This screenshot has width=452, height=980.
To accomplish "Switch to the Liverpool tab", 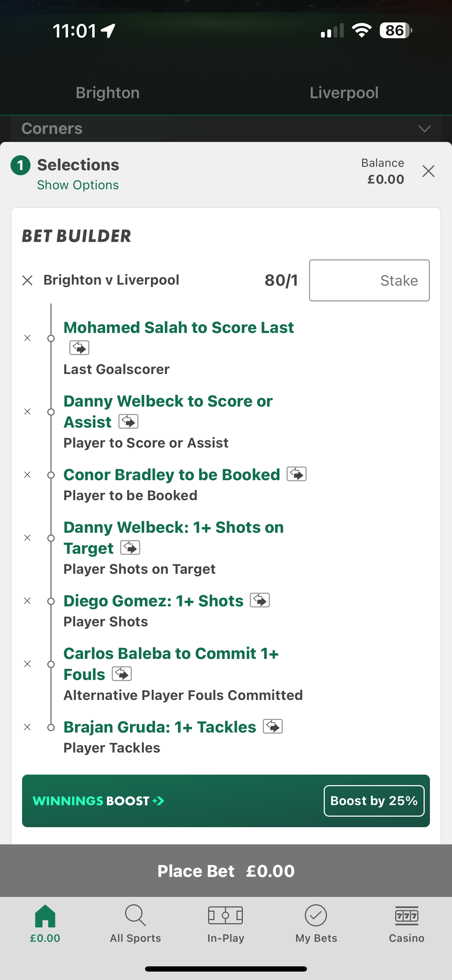I will click(x=344, y=93).
